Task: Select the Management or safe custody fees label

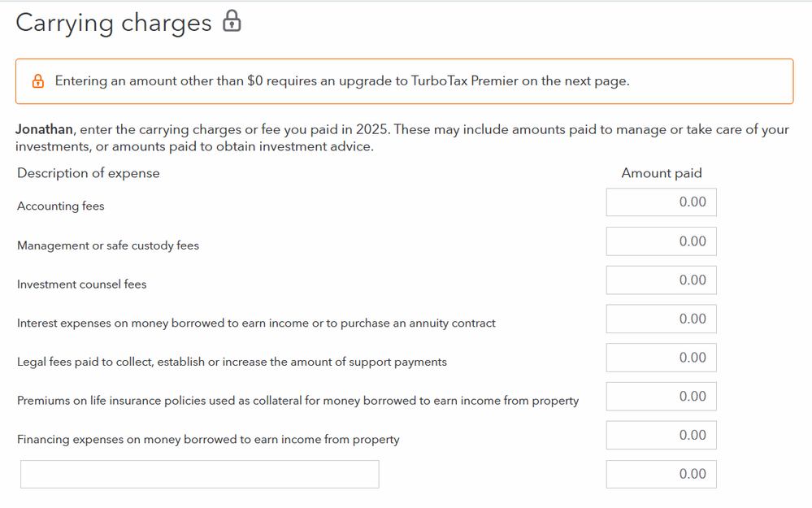Action: click(108, 245)
